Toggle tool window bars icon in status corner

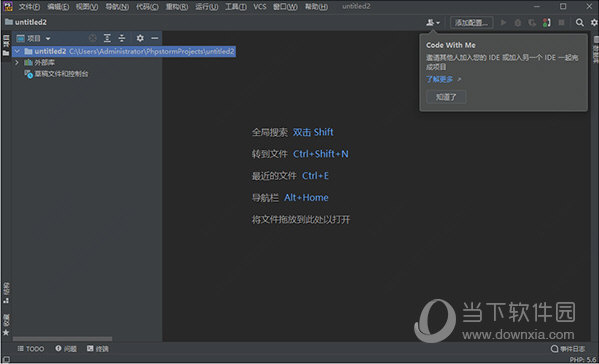point(6,359)
